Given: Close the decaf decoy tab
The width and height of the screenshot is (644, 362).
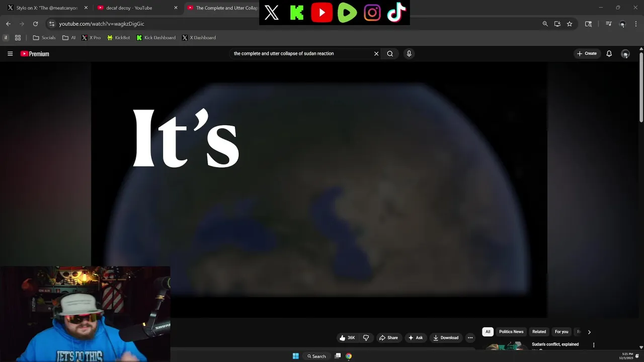Looking at the screenshot, I should tap(176, 8).
